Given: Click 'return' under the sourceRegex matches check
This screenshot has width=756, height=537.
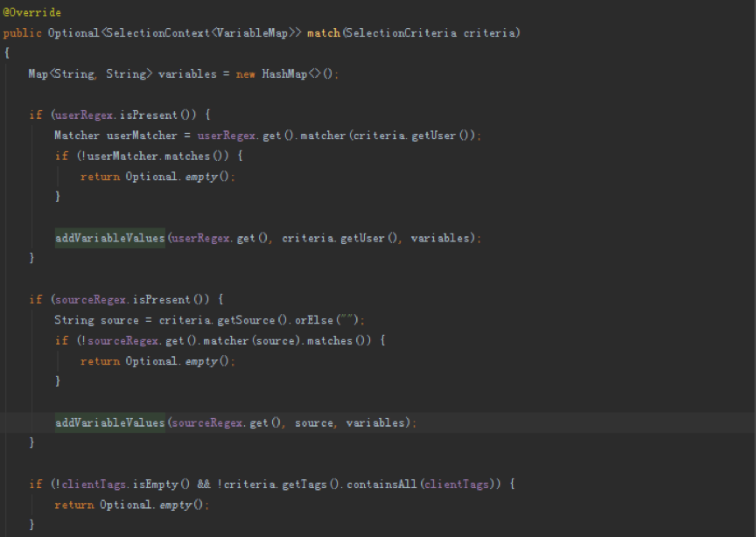Looking at the screenshot, I should pos(101,361).
